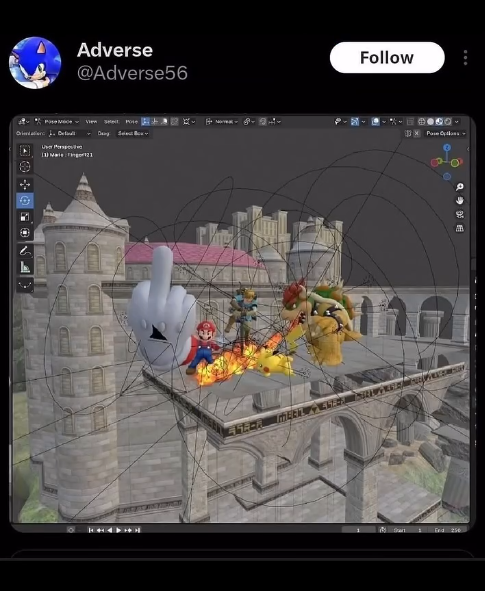Expand the sidebar with the small arrow

coord(468,149)
